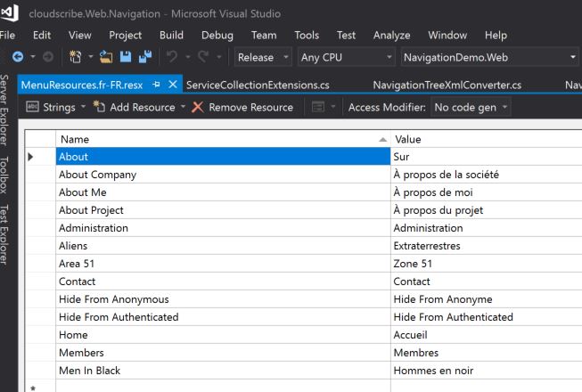This screenshot has height=392, width=582.
Task: Select the 'Extraterrestres' value cell
Action: tap(487, 246)
